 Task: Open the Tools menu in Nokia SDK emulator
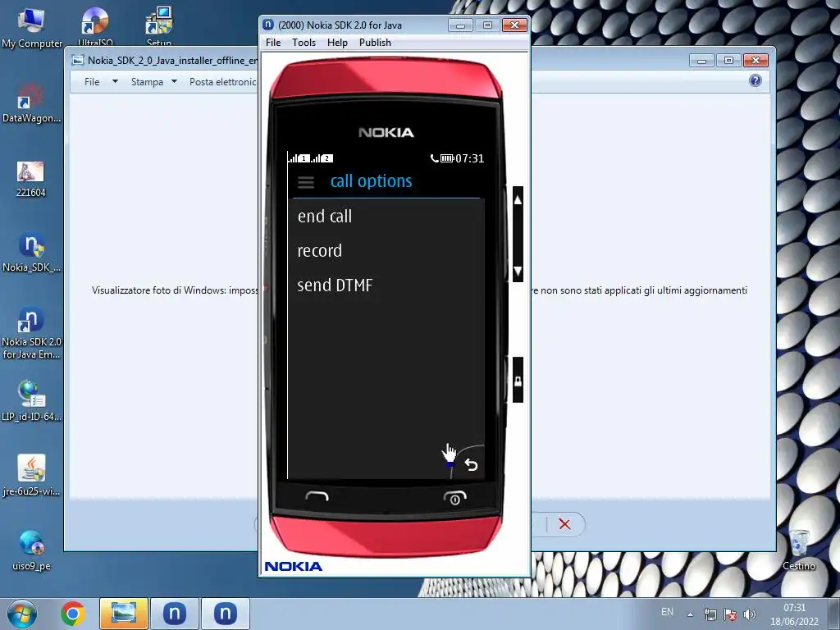tap(304, 43)
